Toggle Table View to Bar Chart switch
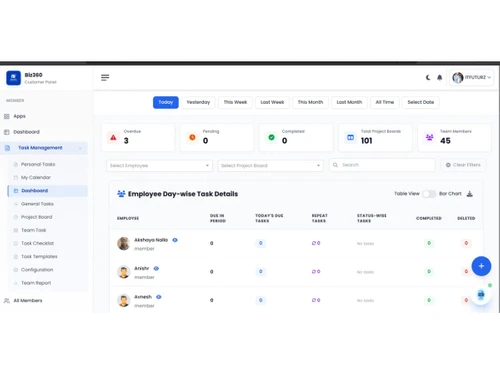Viewport: 500px width, 375px height. click(x=429, y=194)
